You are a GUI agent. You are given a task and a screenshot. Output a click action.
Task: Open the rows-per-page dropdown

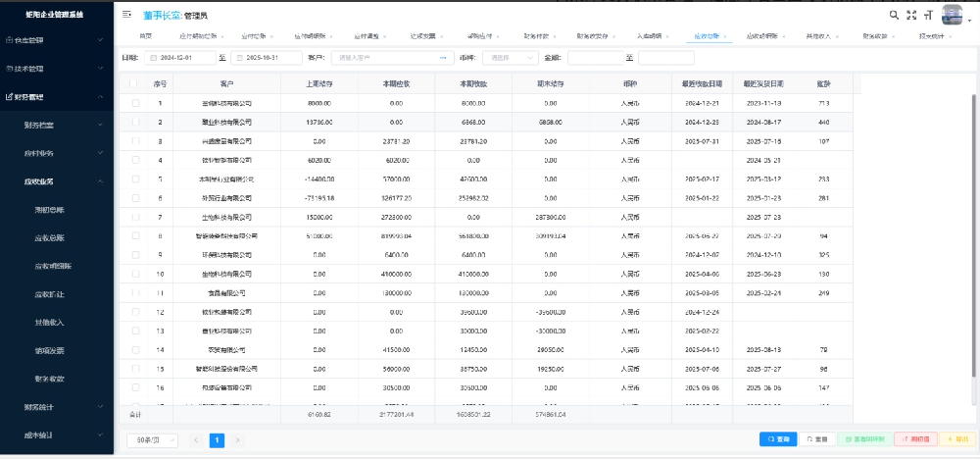[150, 439]
